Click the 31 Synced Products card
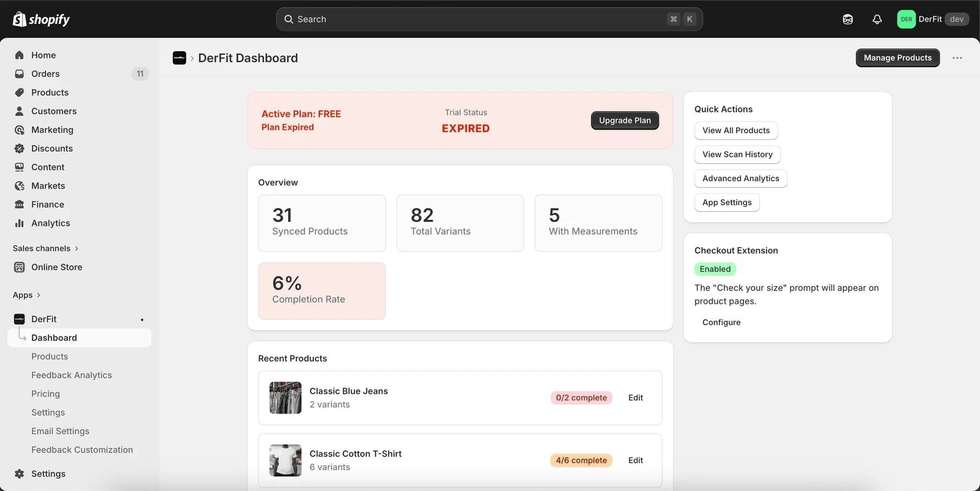 (322, 223)
